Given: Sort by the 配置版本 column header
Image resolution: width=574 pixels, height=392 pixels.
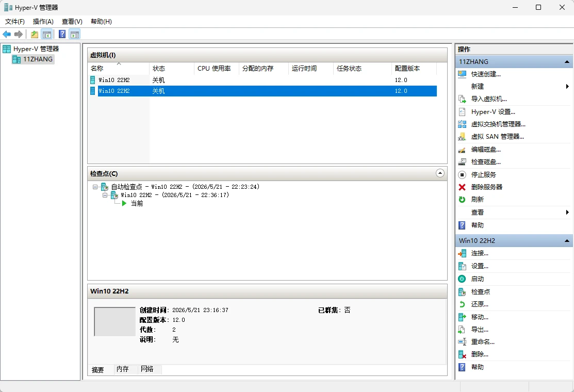Looking at the screenshot, I should coord(414,69).
